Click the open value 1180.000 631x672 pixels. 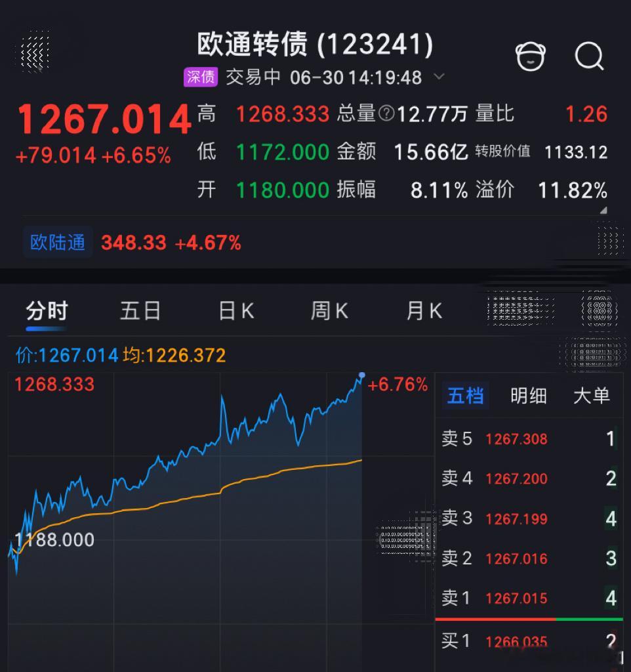[x=283, y=190]
